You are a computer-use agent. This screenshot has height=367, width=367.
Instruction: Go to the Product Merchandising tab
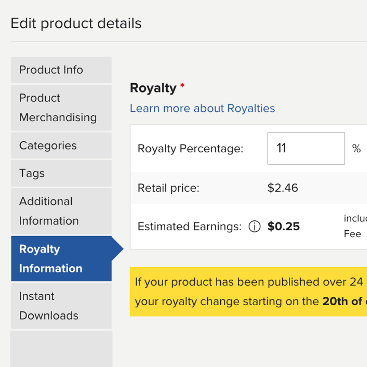pyautogui.click(x=61, y=108)
